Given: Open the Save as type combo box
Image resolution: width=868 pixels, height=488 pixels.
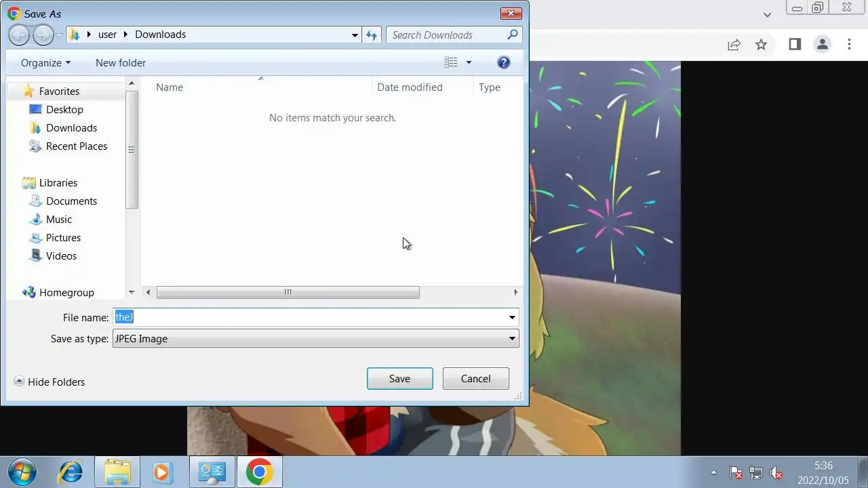Looking at the screenshot, I should click(x=316, y=338).
